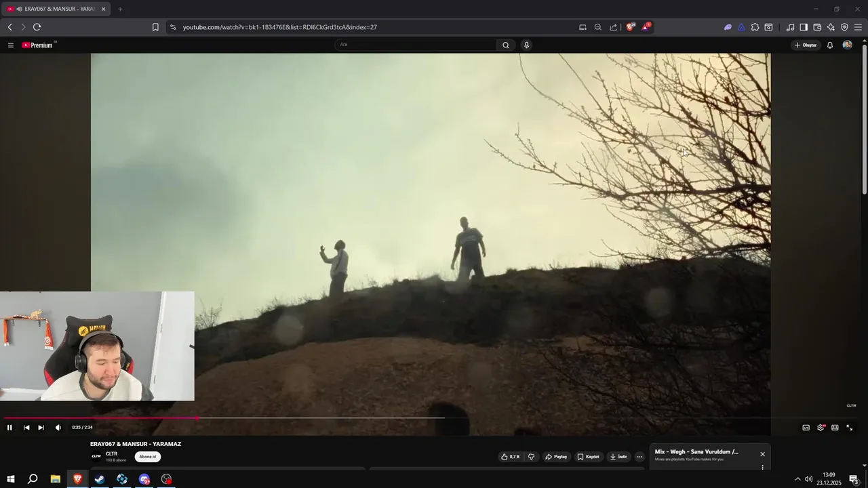Screen dimensions: 868x488
Task: Open the tab search window icon
Action: pyautogui.click(x=768, y=27)
